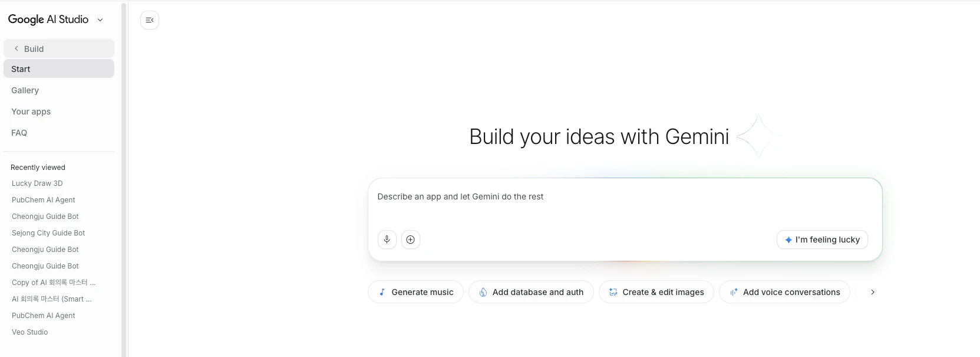The image size is (980, 357).
Task: Open the Gallery section
Action: click(x=25, y=90)
